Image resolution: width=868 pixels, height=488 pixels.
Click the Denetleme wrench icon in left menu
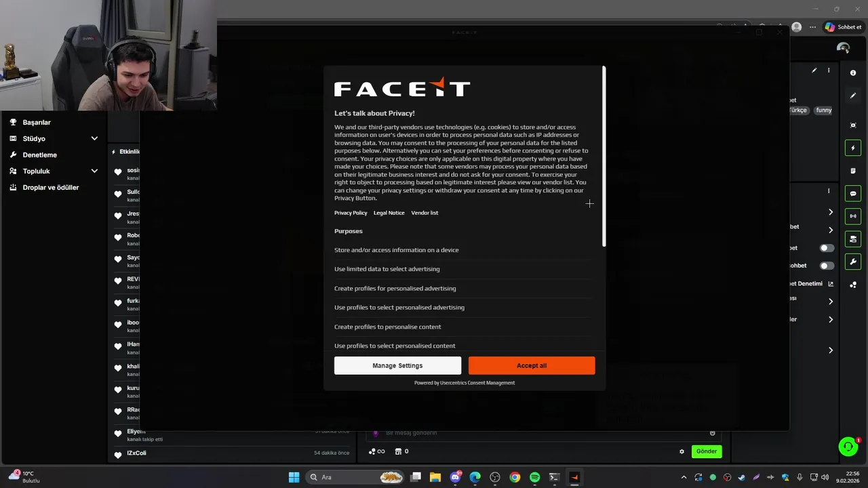[13, 155]
